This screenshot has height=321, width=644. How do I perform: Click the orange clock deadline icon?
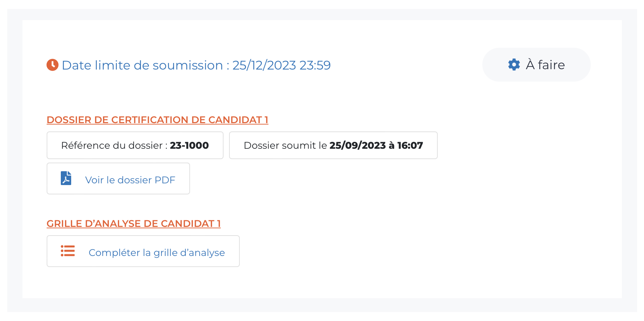(53, 65)
